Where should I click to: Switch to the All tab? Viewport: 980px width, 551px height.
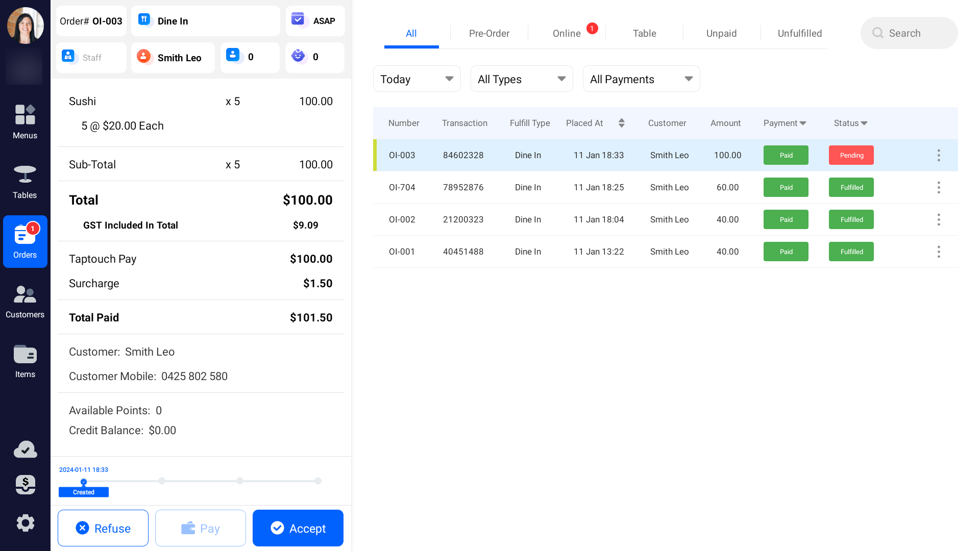click(411, 33)
